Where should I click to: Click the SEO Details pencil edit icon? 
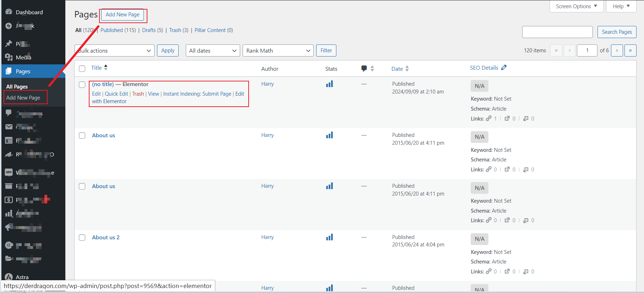click(504, 68)
